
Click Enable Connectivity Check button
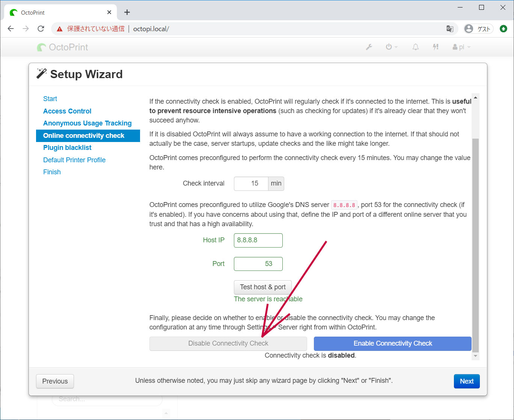pos(393,344)
